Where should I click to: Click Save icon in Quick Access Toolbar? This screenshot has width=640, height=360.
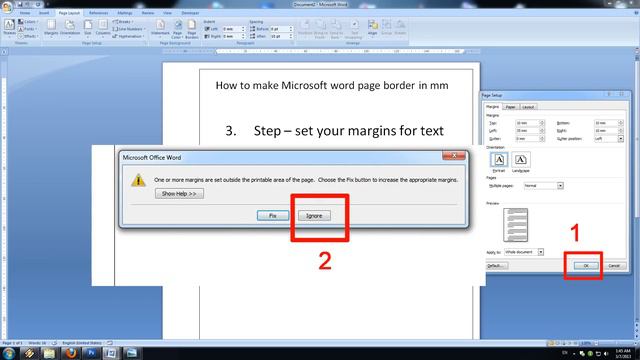coord(20,4)
